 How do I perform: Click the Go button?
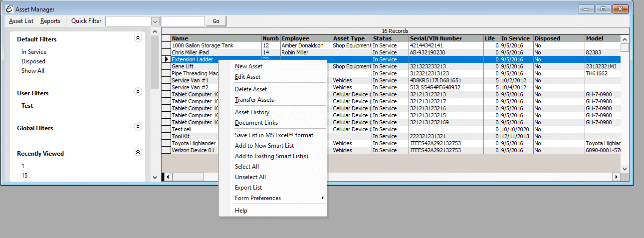coord(216,21)
